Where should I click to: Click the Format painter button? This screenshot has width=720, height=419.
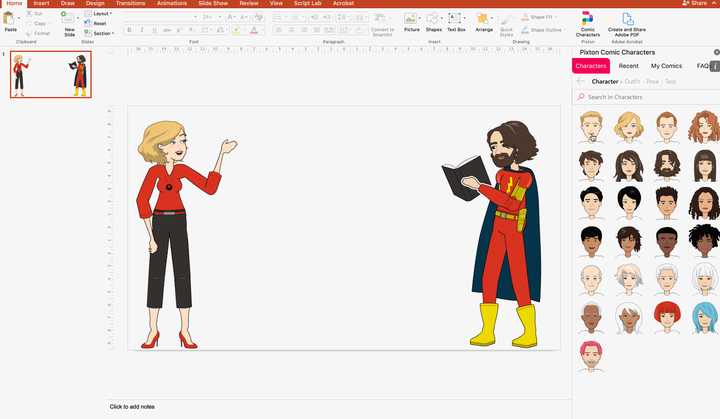[38, 34]
